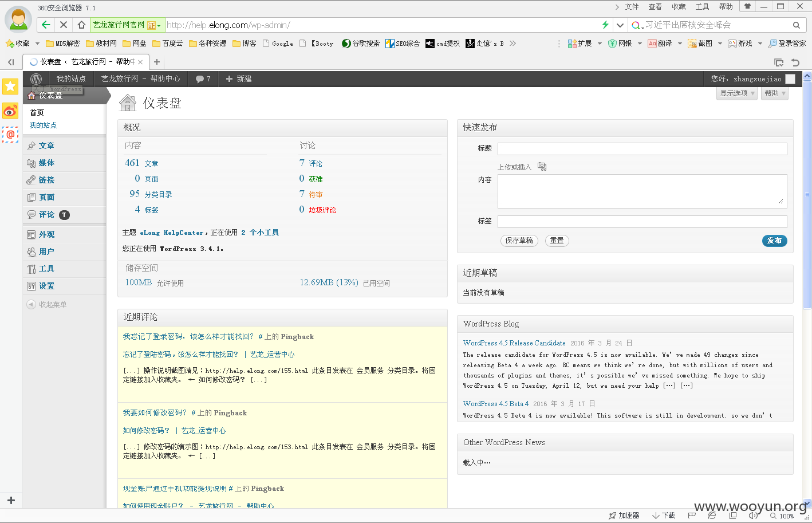Viewport: 812px width, 523px height.
Task: Add a new item via 新建 in admin bar
Action: coord(239,79)
